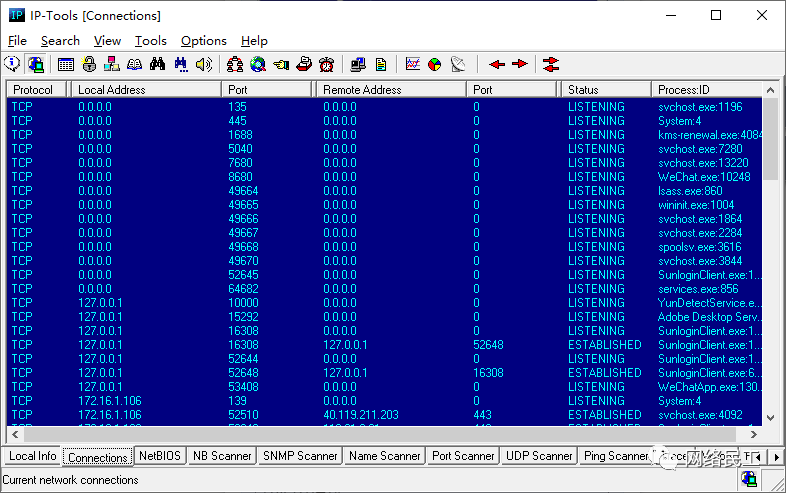Open the Search menu
Image resolution: width=786 pixels, height=493 pixels.
coord(60,41)
